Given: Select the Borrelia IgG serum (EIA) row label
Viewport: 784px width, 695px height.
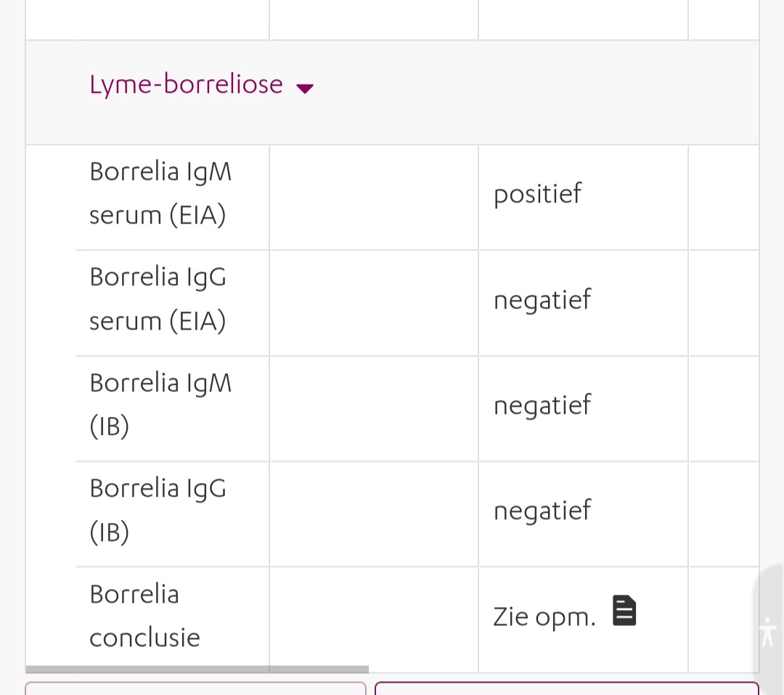Looking at the screenshot, I should click(x=158, y=298).
